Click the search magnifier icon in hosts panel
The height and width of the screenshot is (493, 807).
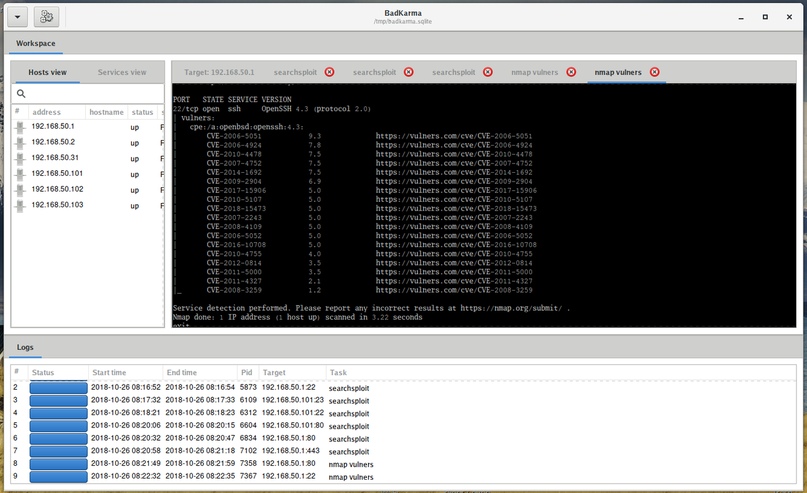tap(21, 94)
